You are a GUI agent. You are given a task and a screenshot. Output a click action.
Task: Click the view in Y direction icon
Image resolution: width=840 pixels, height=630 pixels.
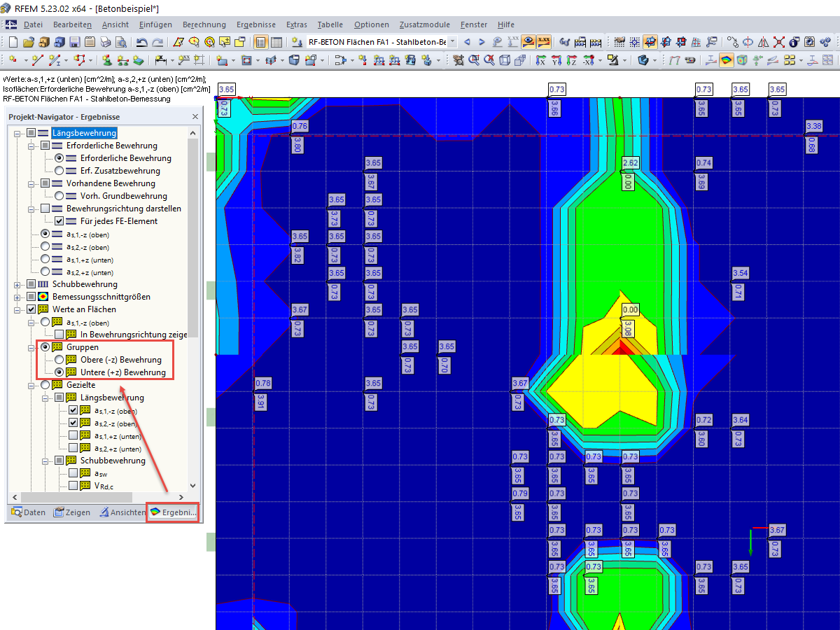556,60
